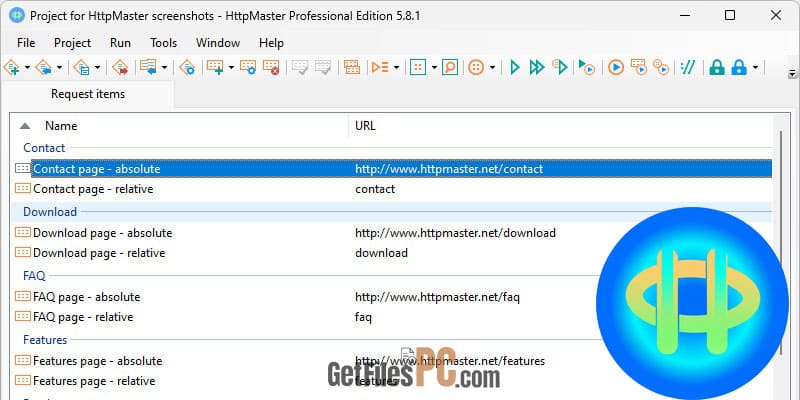This screenshot has width=800, height=400.
Task: Delete request item using table red-X icon
Action: [x=271, y=67]
